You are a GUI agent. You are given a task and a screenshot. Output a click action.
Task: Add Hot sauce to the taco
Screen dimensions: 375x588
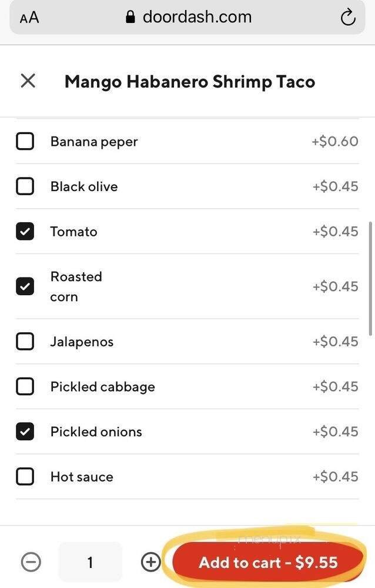click(x=25, y=476)
